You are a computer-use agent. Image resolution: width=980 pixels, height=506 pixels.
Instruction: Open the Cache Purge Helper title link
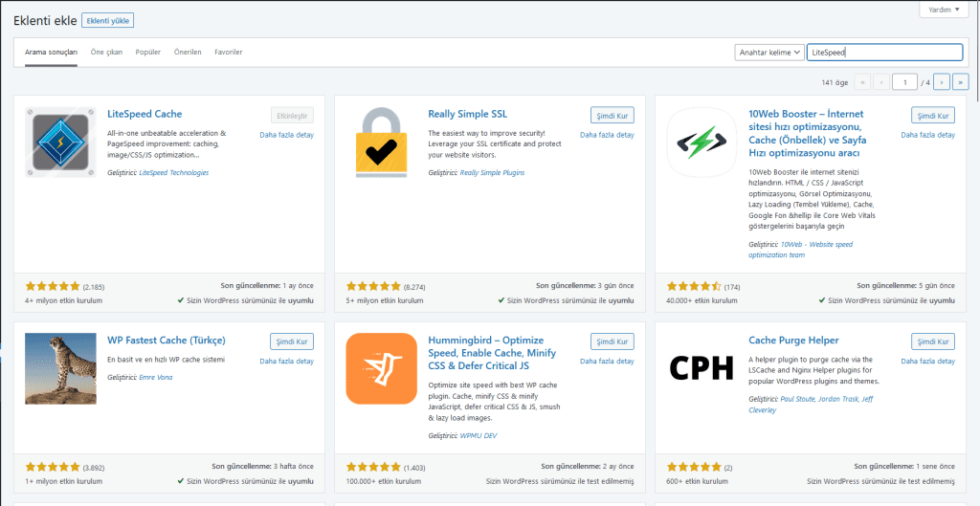(793, 341)
